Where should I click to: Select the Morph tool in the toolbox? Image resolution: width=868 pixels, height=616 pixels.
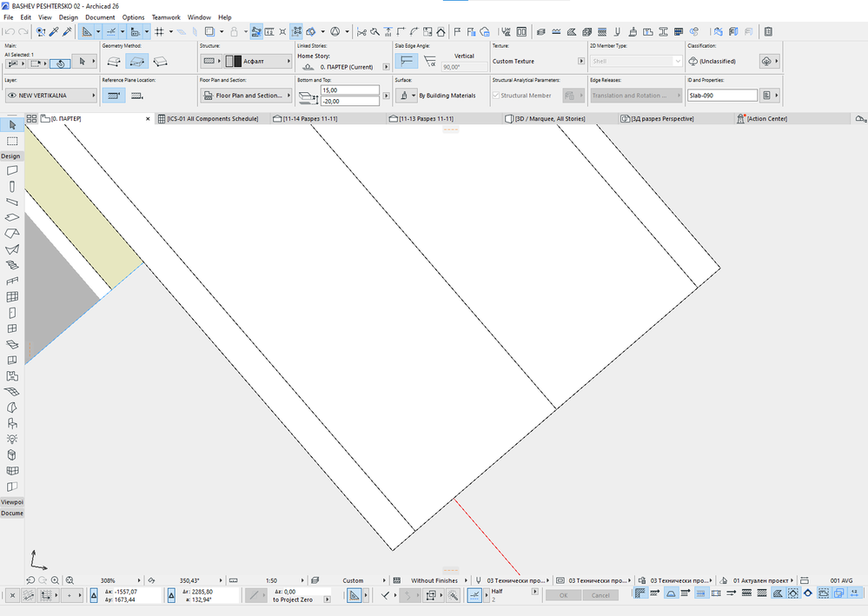pos(12,407)
